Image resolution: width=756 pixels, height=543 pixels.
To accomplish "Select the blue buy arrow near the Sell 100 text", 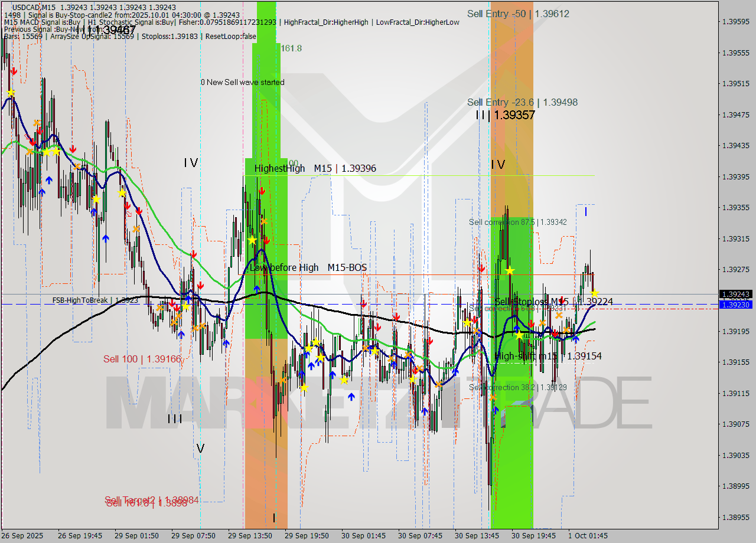I will [x=181, y=335].
